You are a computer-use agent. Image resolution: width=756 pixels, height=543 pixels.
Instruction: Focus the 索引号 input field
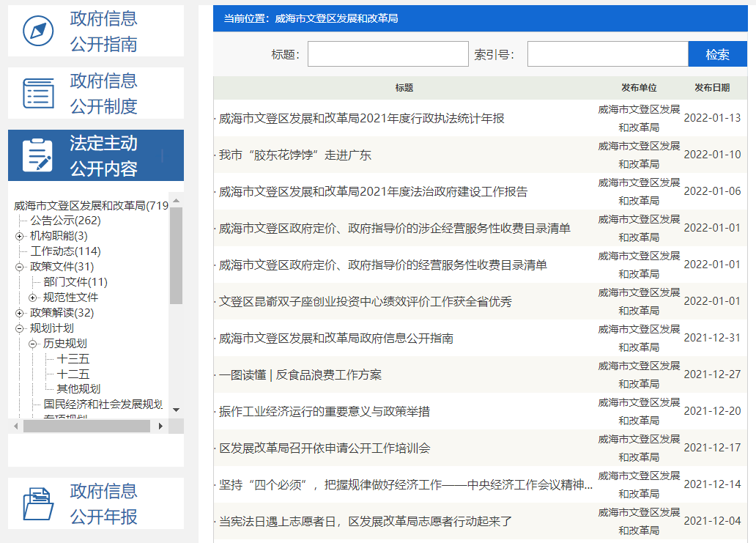[607, 54]
